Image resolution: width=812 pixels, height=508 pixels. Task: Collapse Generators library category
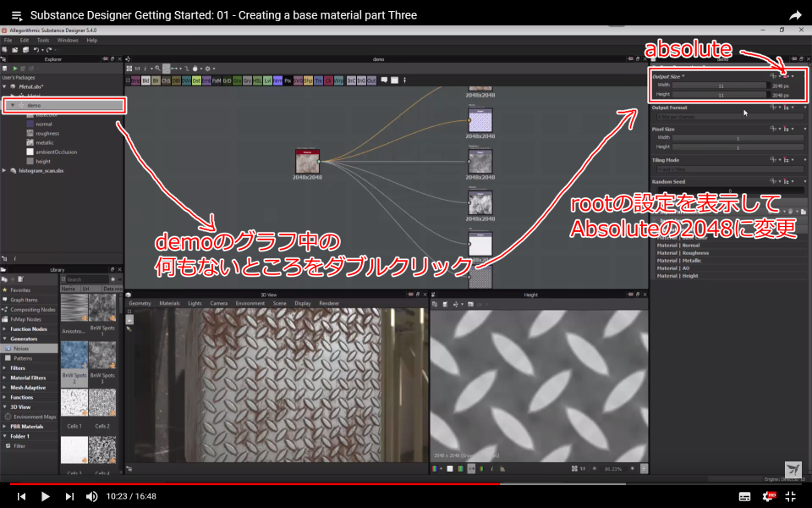pyautogui.click(x=5, y=339)
